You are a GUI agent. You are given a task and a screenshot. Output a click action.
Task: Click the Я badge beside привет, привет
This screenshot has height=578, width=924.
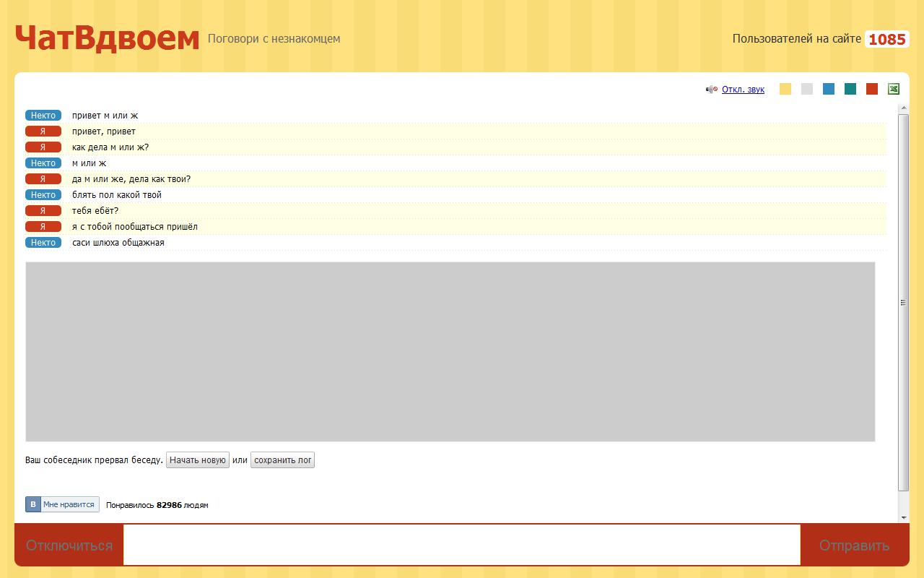43,131
